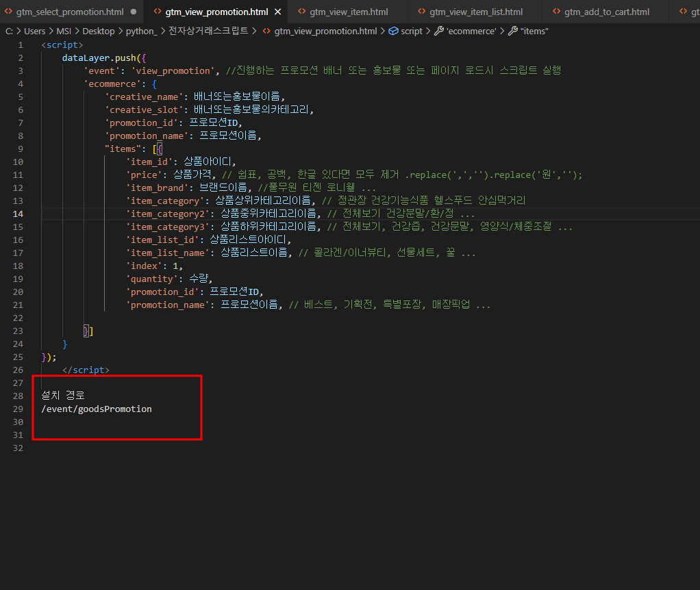Click the 'price' key
This screenshot has width=700, height=590.
tap(145, 175)
